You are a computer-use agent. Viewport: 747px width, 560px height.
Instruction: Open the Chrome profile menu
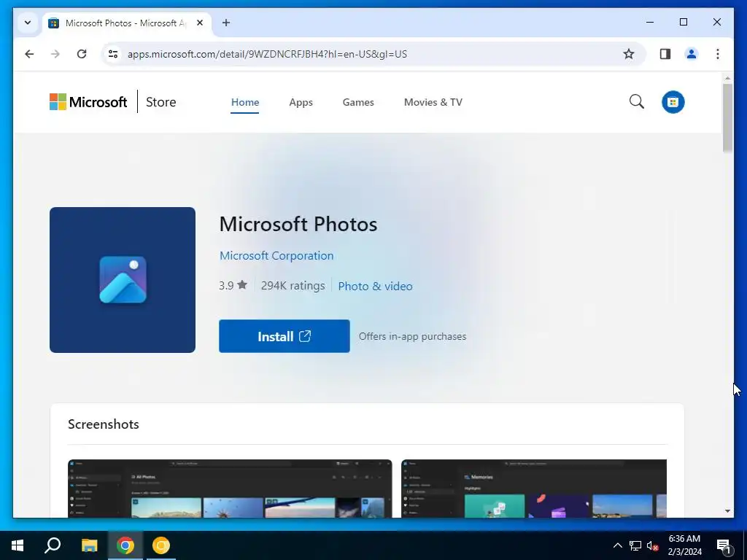(x=692, y=54)
